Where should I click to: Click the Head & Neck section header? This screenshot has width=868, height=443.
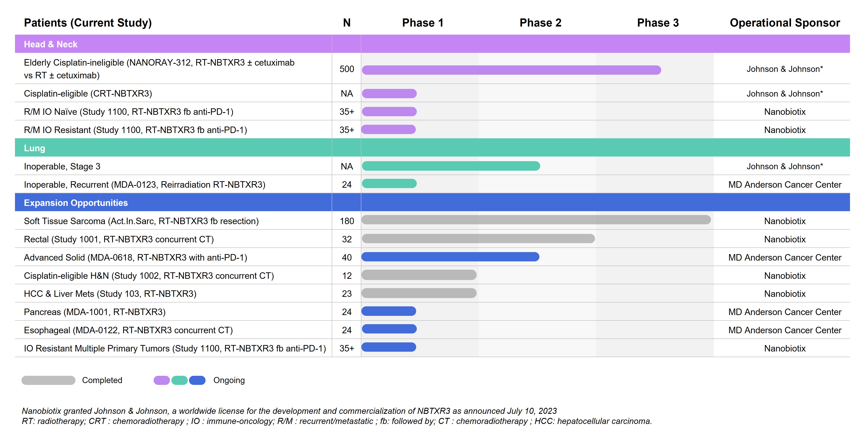tap(51, 44)
